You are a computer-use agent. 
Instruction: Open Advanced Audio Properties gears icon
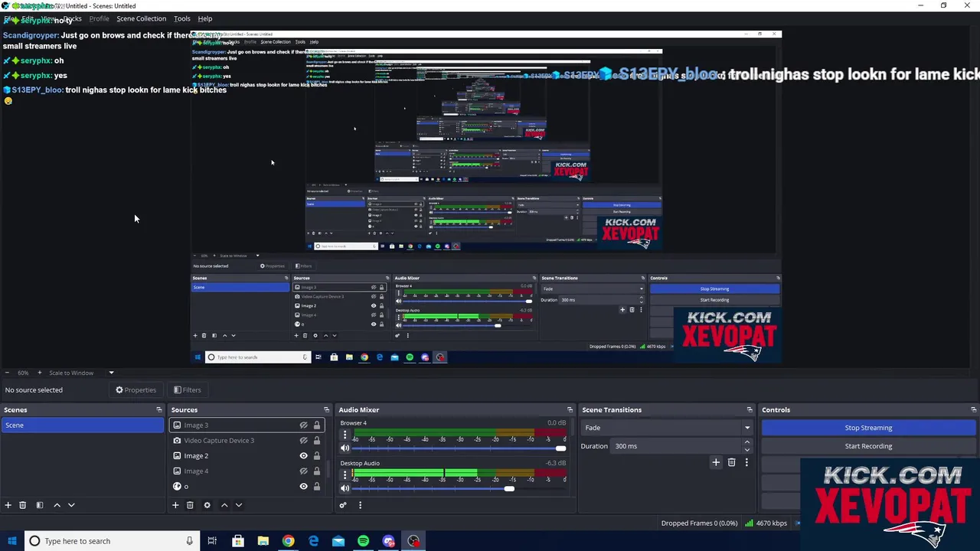click(x=343, y=505)
